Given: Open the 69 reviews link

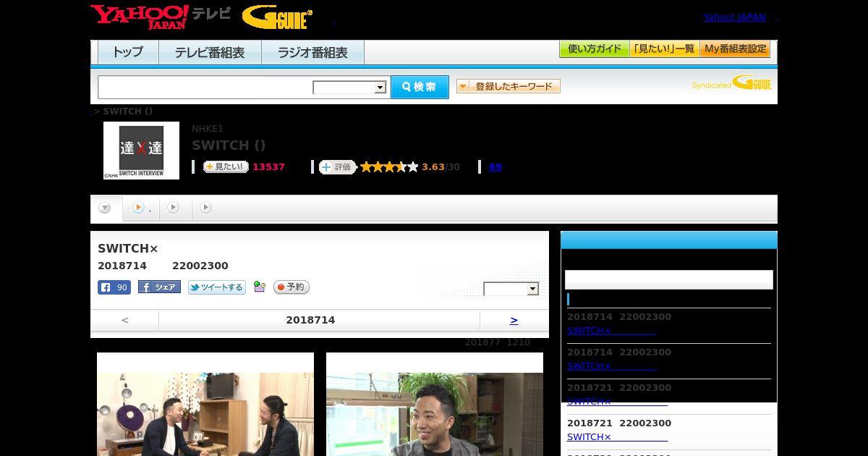Looking at the screenshot, I should [495, 167].
